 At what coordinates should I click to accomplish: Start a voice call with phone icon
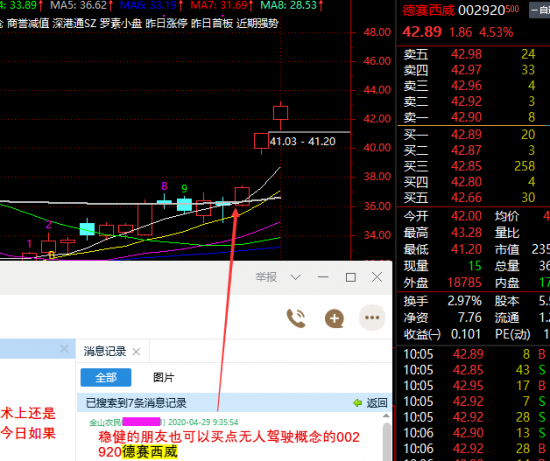click(296, 318)
